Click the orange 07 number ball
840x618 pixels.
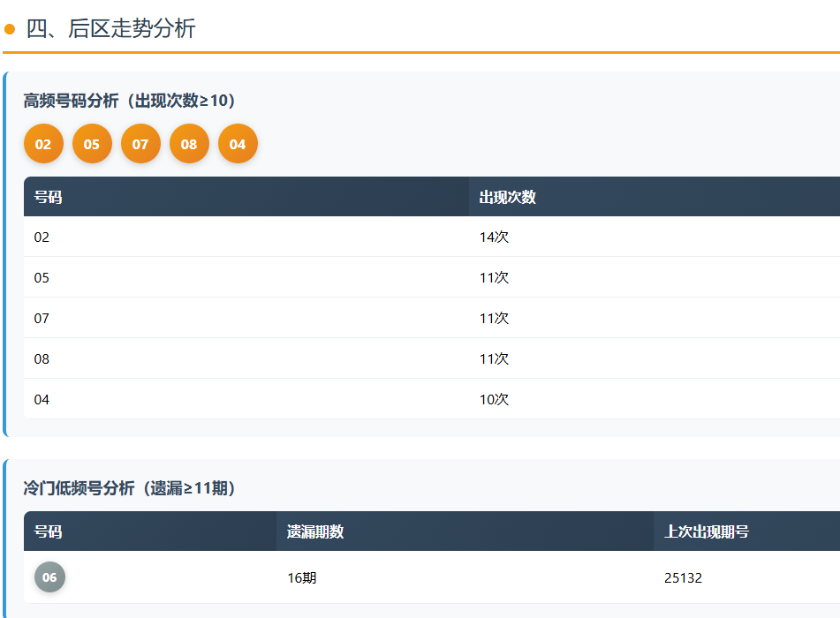coord(140,144)
